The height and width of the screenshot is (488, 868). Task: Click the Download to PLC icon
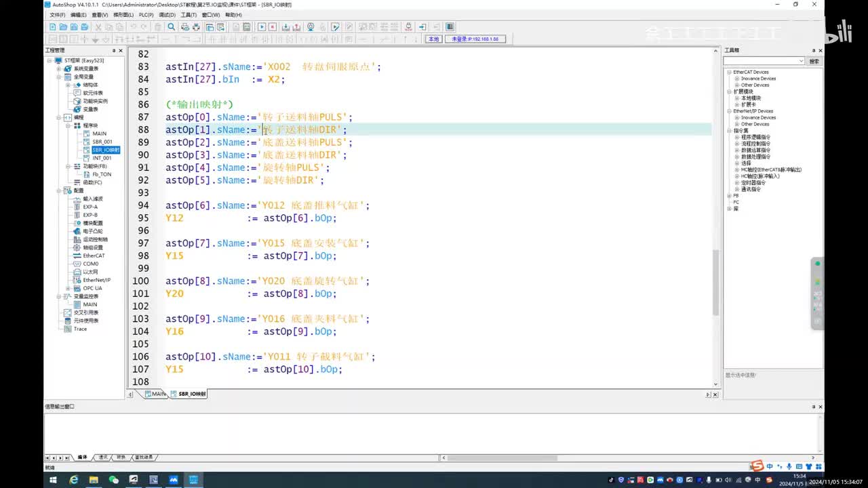[285, 27]
